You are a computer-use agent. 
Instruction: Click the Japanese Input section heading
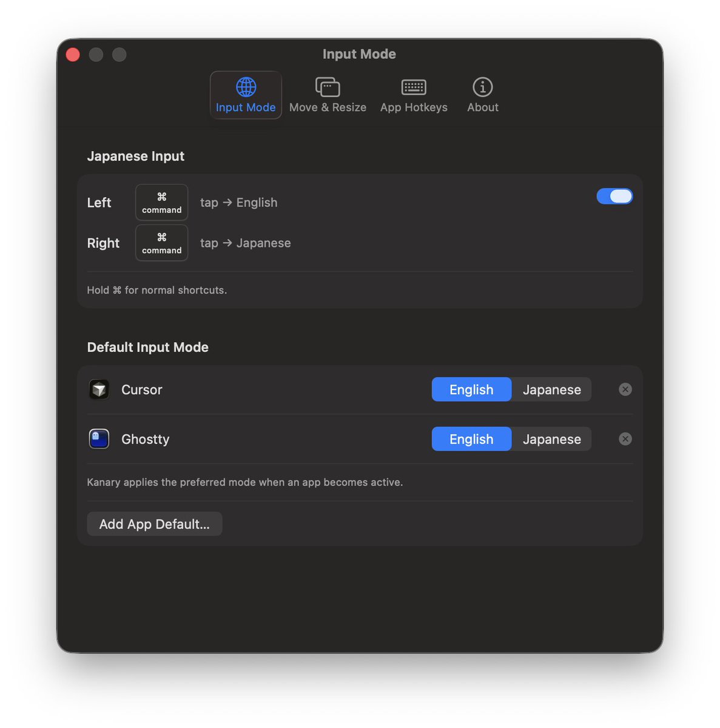[136, 156]
